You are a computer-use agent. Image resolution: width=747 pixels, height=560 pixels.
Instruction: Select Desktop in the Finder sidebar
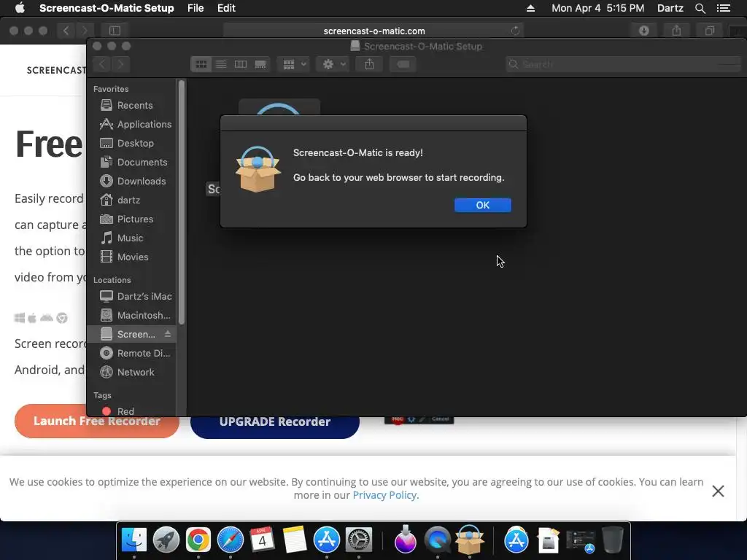tap(131, 144)
